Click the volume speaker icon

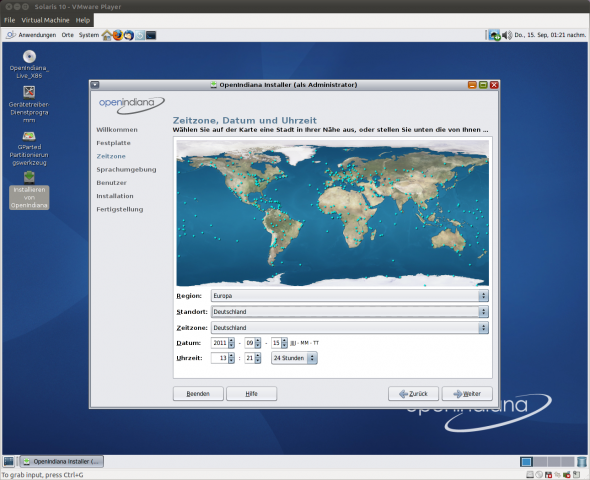[507, 35]
